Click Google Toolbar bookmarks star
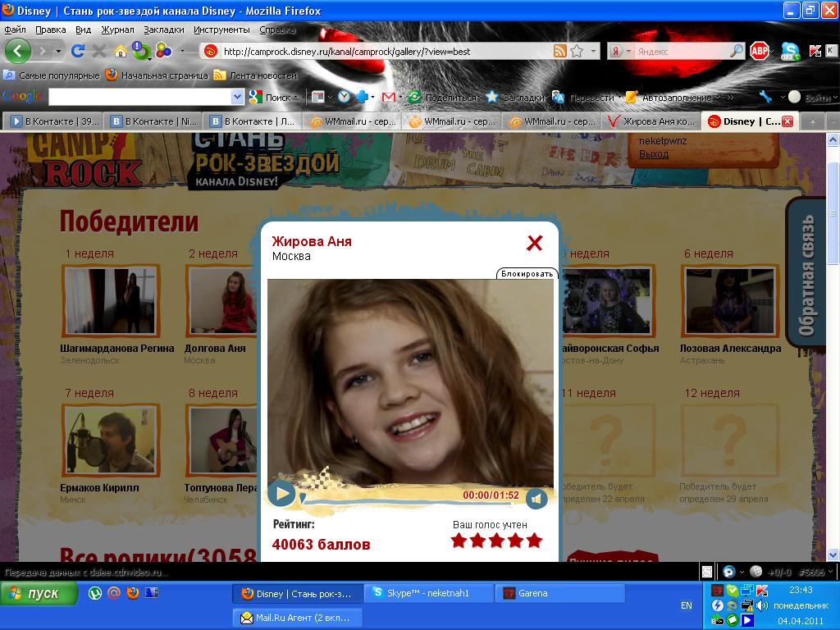 point(492,97)
